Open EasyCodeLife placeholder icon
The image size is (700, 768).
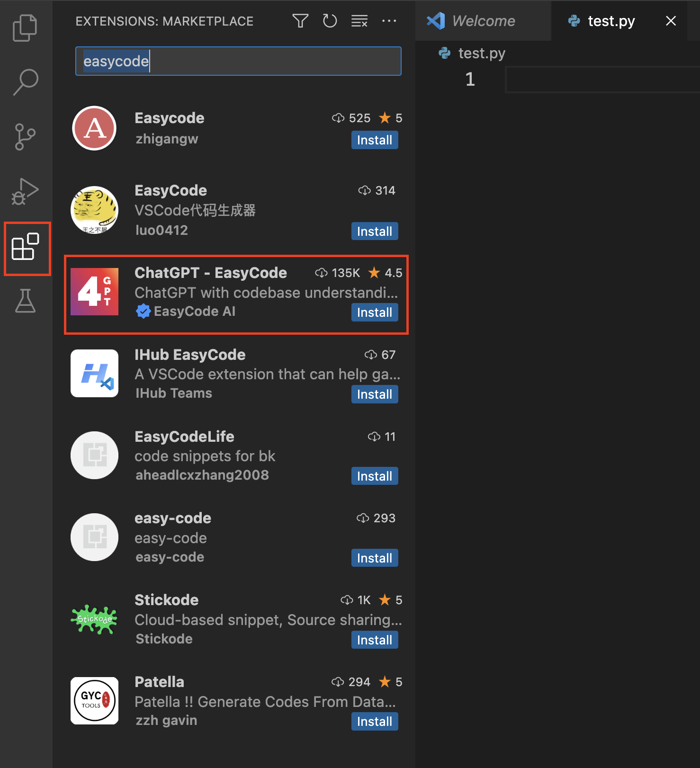94,455
